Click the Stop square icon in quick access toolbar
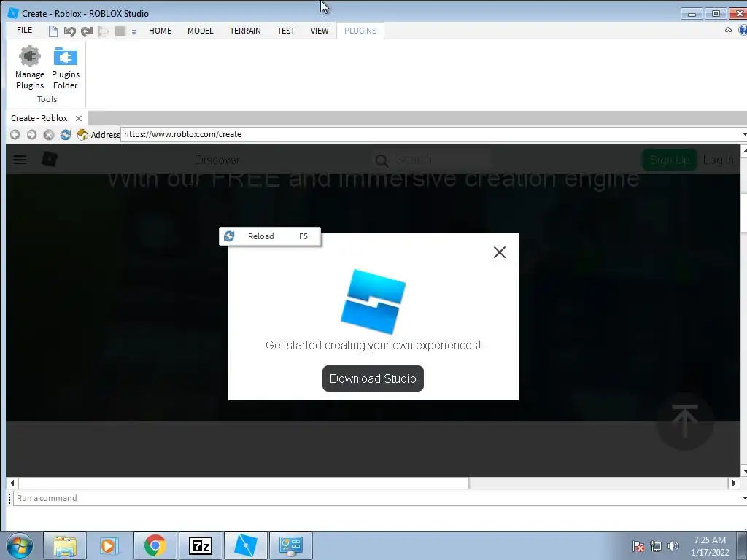Screen dimensions: 747x560 coord(120,31)
